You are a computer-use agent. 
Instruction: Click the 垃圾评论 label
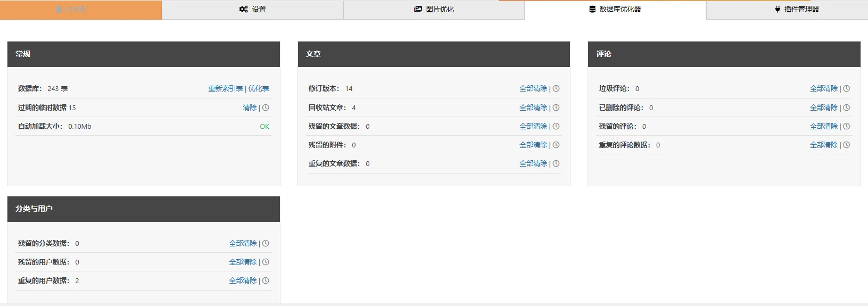[x=614, y=89]
